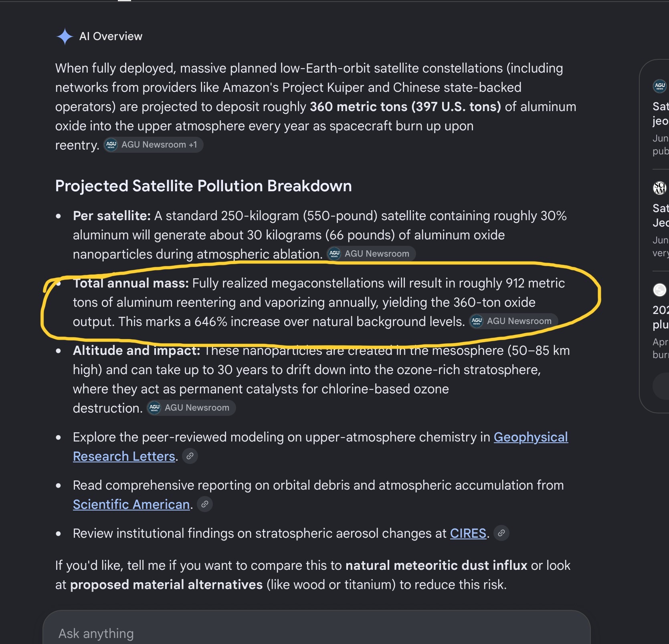Click the AI Overview sparkle icon

coord(65,36)
